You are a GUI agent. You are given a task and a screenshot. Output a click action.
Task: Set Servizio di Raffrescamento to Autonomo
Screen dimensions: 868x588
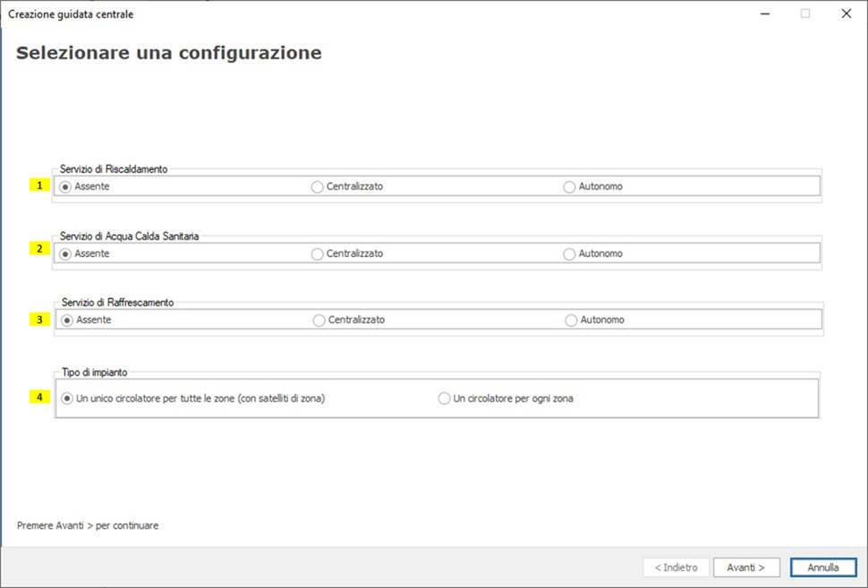pyautogui.click(x=572, y=320)
